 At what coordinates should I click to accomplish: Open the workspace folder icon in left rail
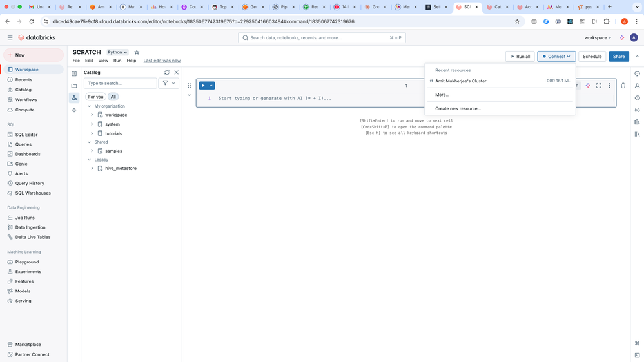click(x=74, y=86)
